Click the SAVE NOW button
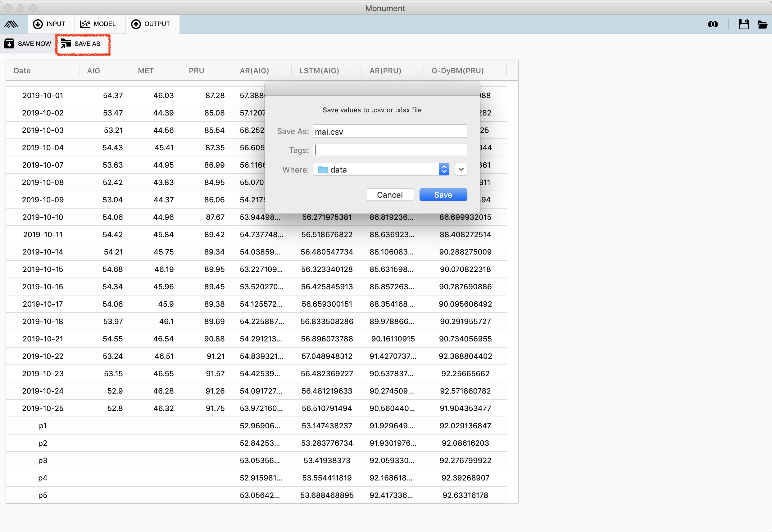Image resolution: width=772 pixels, height=532 pixels. pyautogui.click(x=28, y=44)
